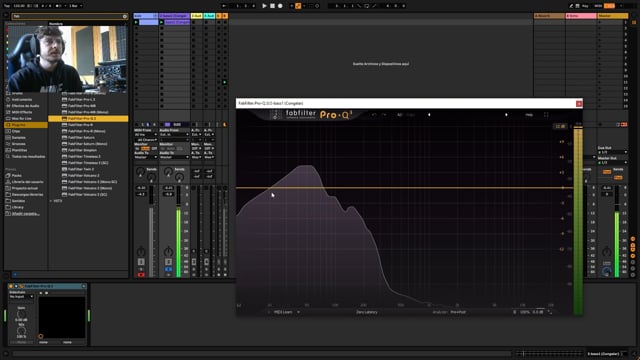This screenshot has width=640, height=360.
Task: Go to previous preset in Pro-Q 3
Action: click(429, 115)
